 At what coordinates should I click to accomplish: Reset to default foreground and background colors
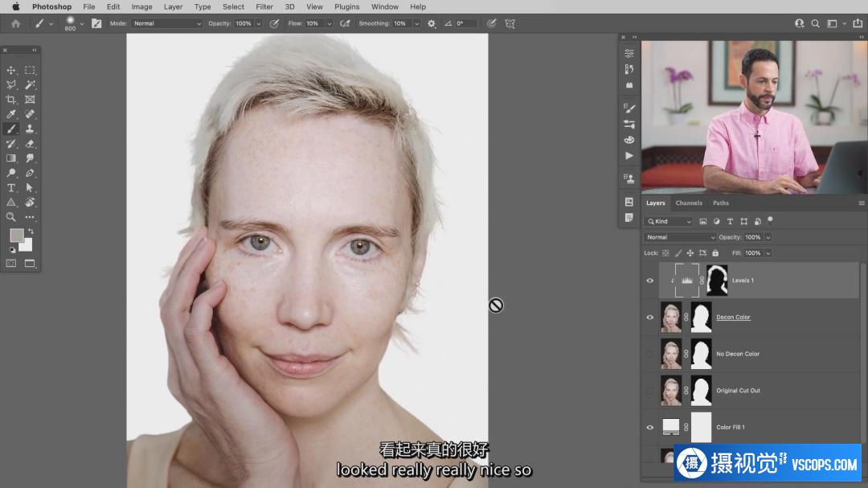click(12, 250)
